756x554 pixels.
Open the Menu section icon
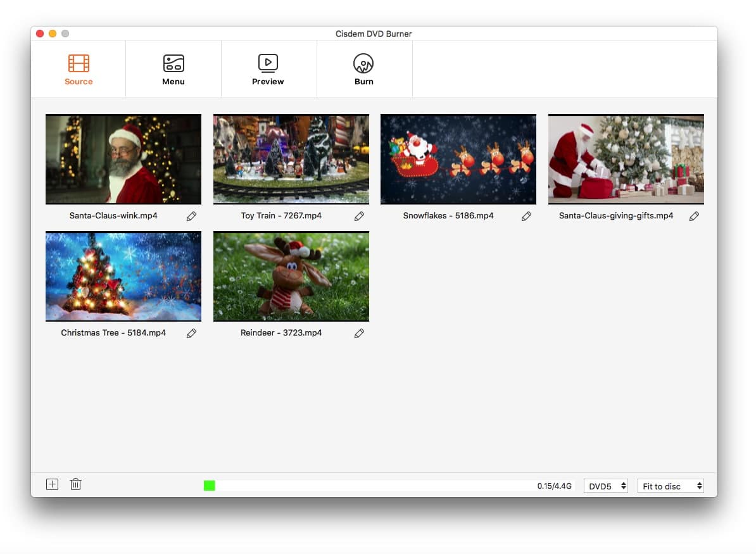pos(173,62)
